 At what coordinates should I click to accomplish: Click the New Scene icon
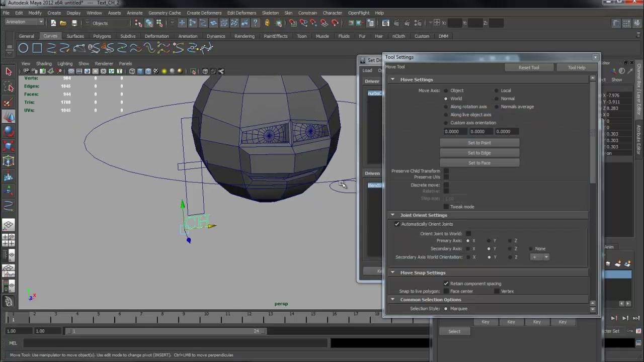[x=53, y=23]
